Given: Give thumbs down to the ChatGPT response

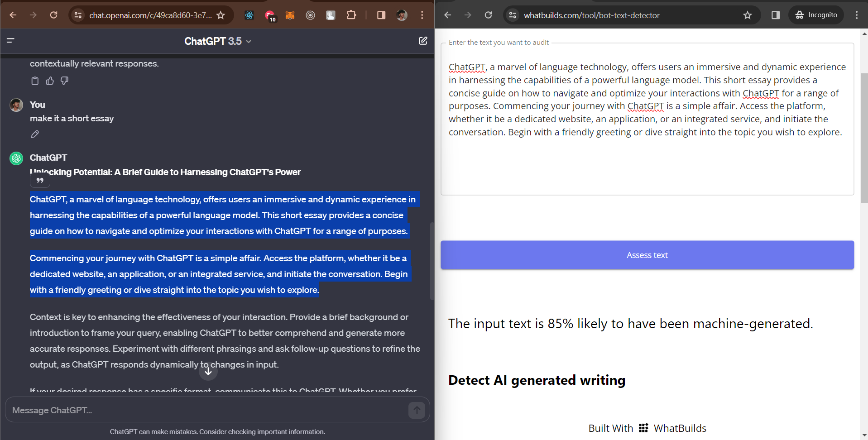Looking at the screenshot, I should click(64, 81).
